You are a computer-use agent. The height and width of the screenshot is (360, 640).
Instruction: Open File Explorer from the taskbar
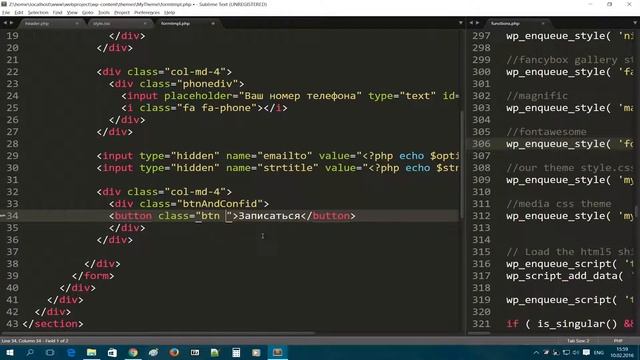91,352
